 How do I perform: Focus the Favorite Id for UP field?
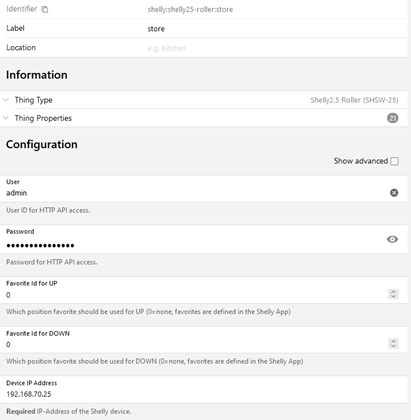197,295
